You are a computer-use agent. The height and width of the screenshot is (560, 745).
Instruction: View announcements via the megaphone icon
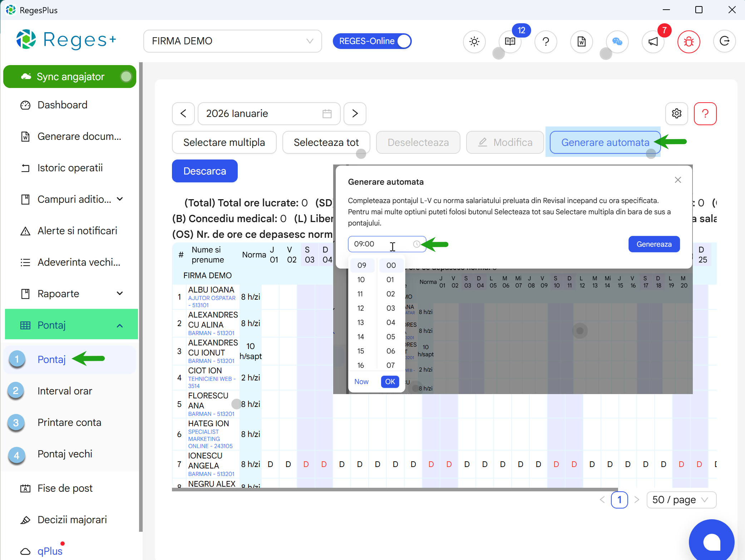coord(653,41)
